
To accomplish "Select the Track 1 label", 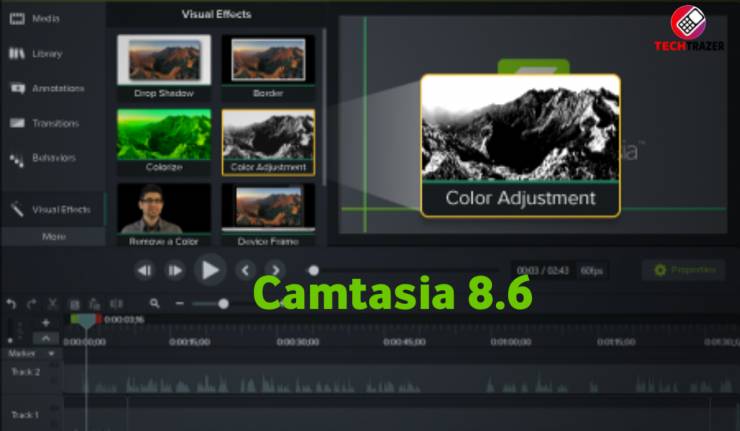I will pos(25,415).
